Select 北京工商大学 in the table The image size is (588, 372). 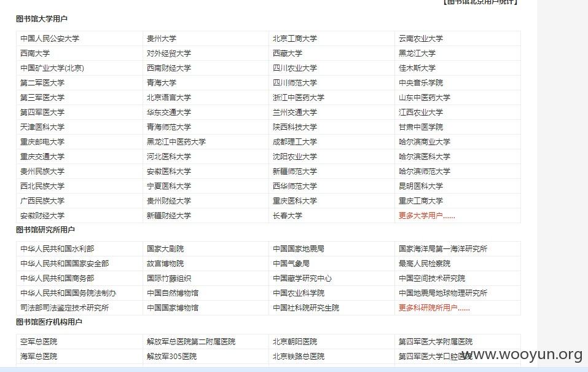[x=295, y=39]
